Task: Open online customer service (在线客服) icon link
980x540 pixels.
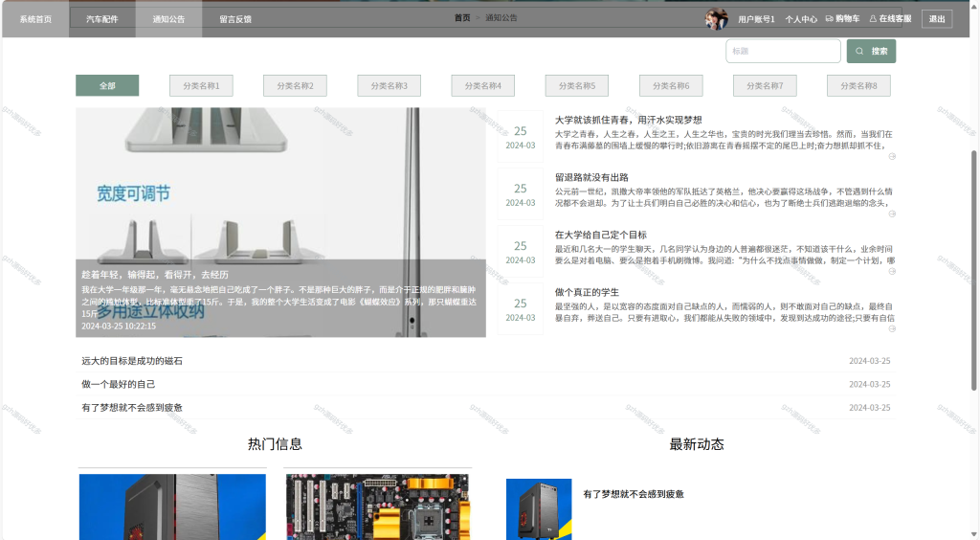Action: pyautogui.click(x=890, y=19)
